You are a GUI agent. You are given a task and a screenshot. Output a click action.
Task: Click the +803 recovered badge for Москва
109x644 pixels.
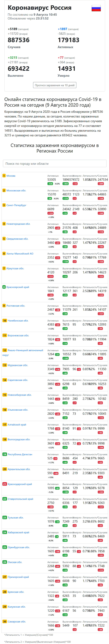(66, 184)
